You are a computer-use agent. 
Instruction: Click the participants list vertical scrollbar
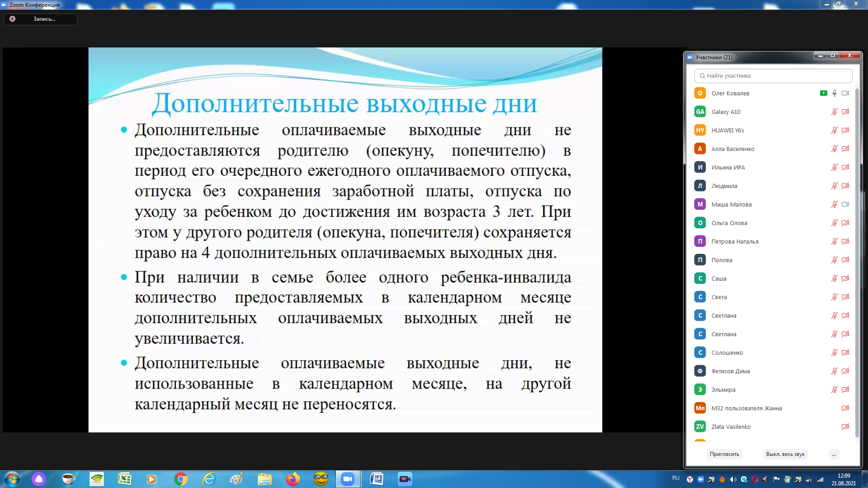857,262
